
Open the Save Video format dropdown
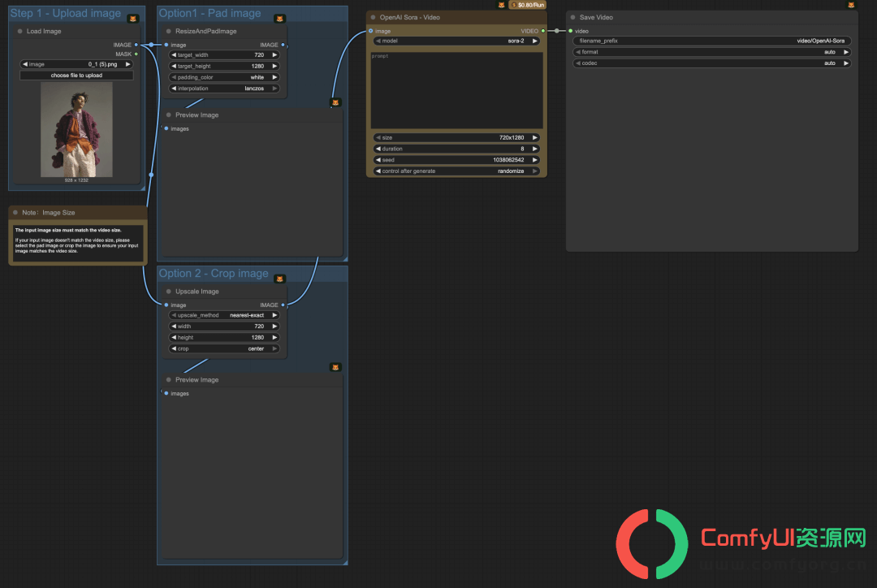click(712, 52)
